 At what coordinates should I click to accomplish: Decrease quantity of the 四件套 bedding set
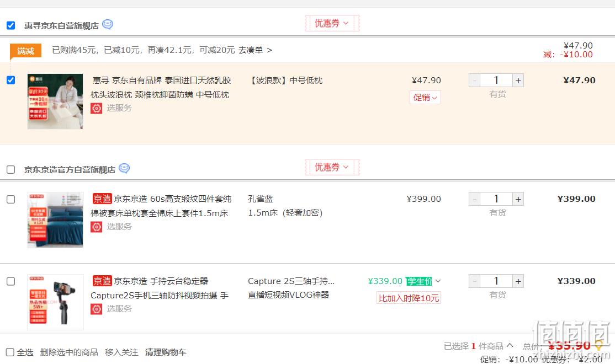[x=475, y=199]
